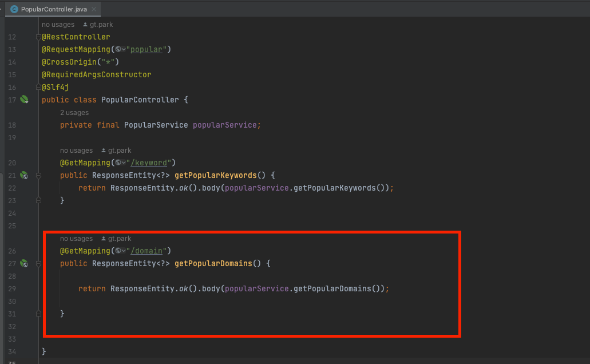Open URL globe dropdown before "/keyword" mapping
The image size is (590, 364).
click(x=120, y=163)
